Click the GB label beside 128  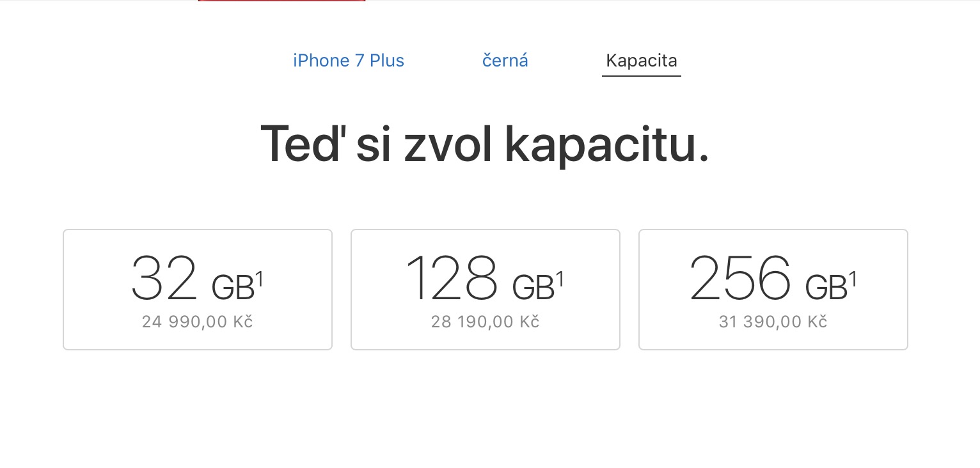[533, 288]
